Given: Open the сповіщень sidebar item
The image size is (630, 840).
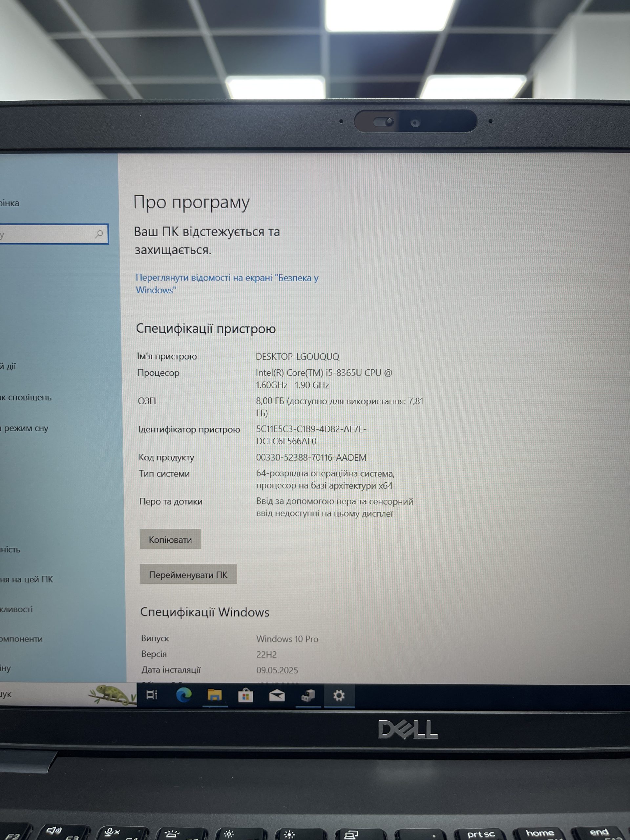Looking at the screenshot, I should tap(26, 397).
